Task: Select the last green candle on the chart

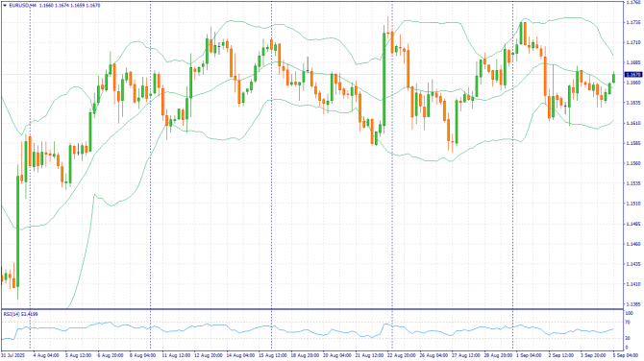Action: [613, 77]
